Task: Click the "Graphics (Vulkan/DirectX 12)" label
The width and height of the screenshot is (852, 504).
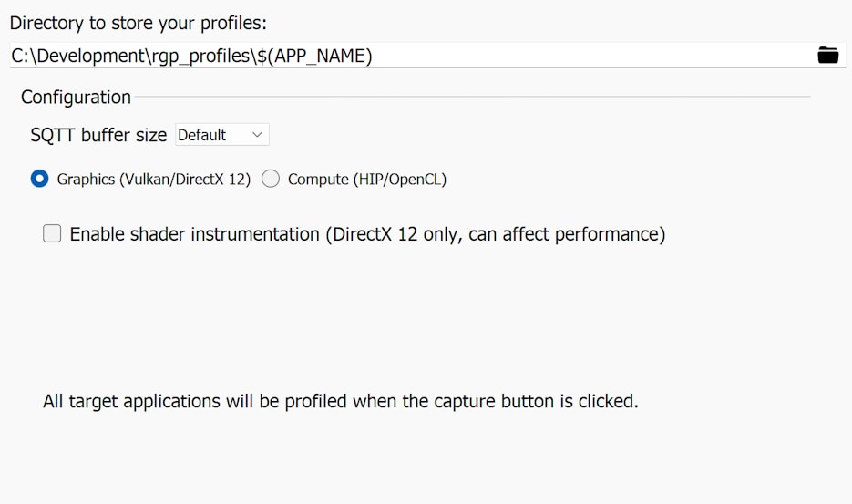Action: tap(153, 180)
